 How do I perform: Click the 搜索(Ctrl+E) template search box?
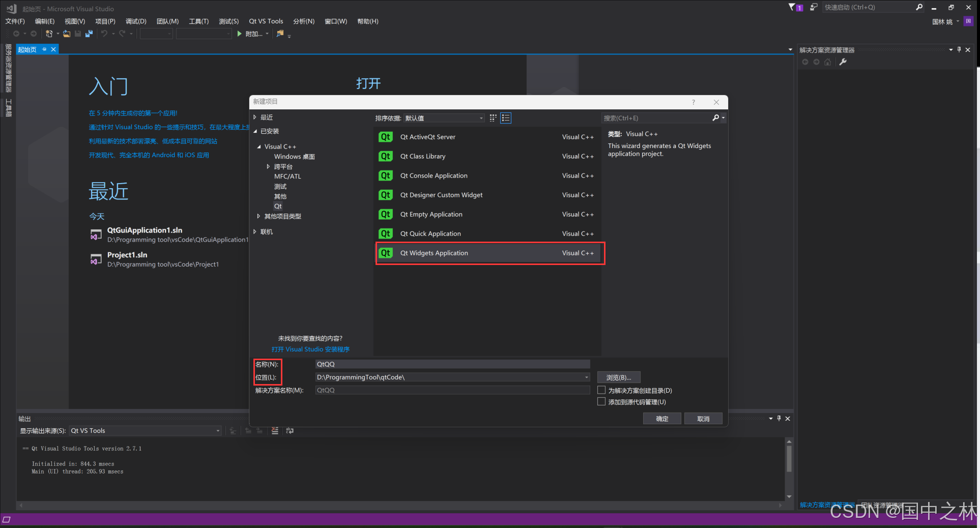(x=657, y=118)
